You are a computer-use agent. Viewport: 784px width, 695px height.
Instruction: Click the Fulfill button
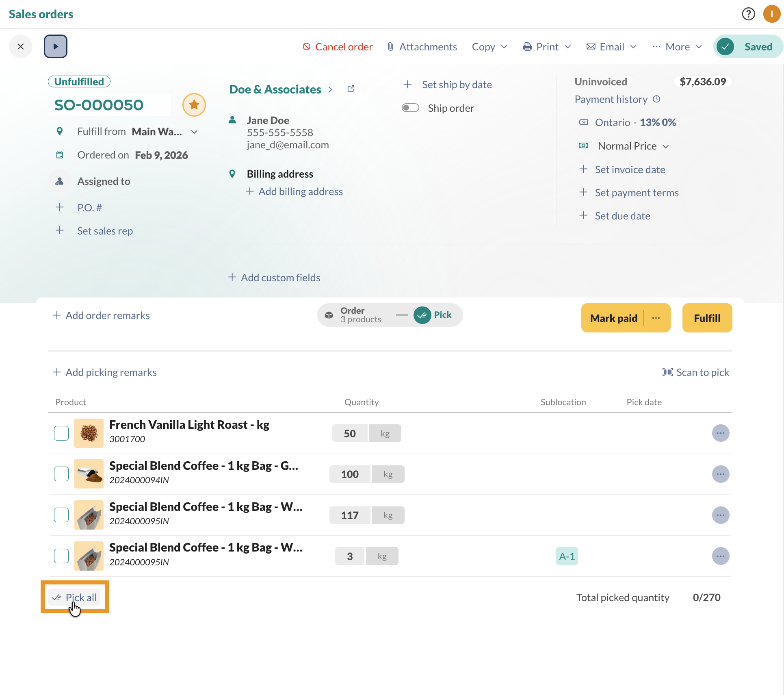click(706, 318)
